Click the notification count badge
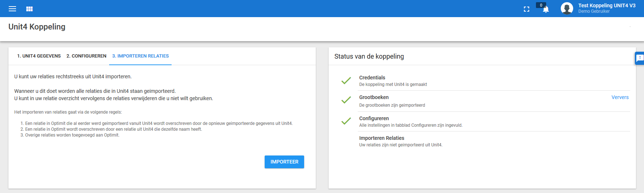The height and width of the screenshot is (193, 644). click(x=541, y=5)
